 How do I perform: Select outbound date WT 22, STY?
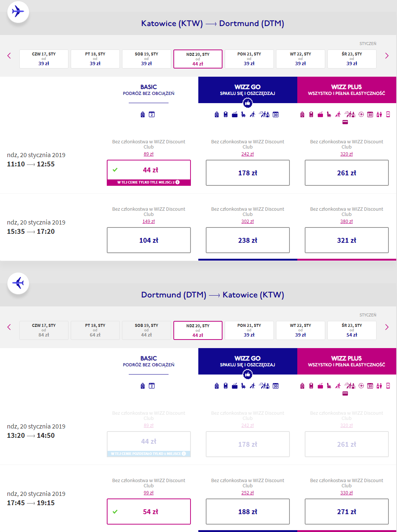pos(301,59)
